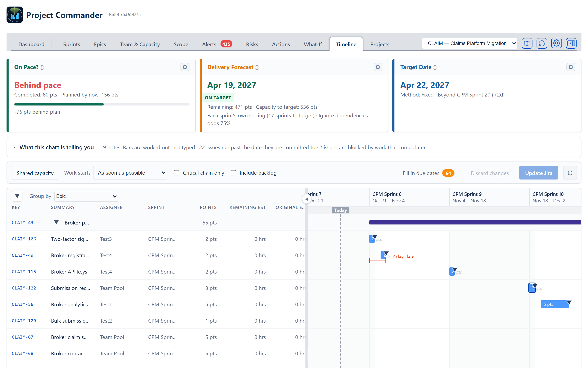Switch to the Dashboard tab

click(x=31, y=44)
